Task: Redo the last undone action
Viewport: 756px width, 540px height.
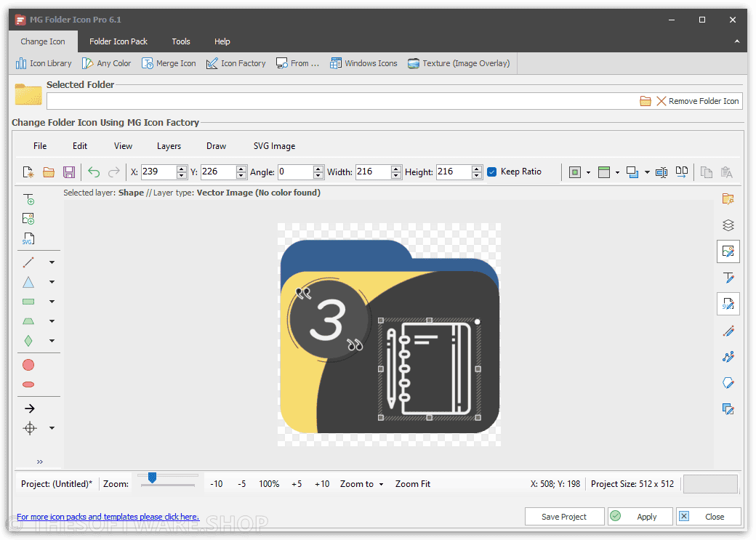Action: (x=114, y=172)
